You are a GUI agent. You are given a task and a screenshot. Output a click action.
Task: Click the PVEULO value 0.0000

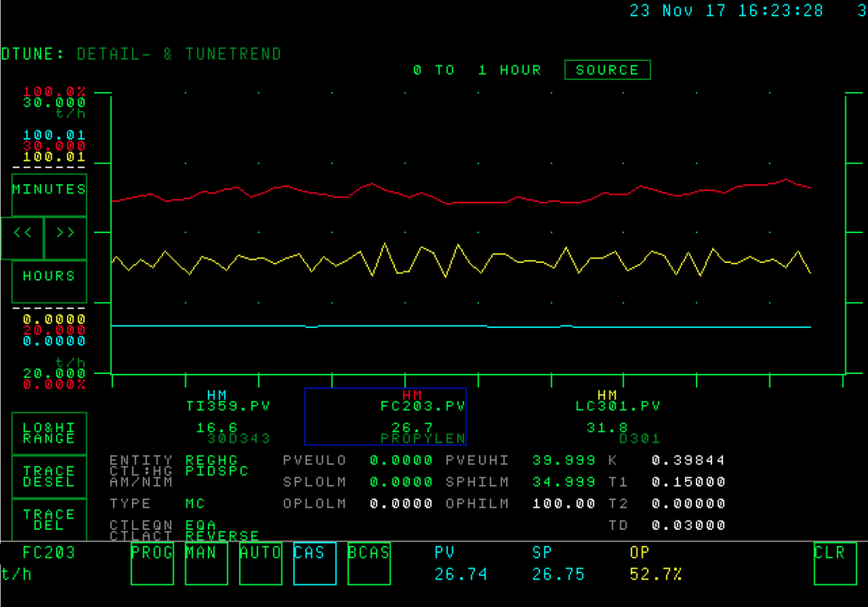(401, 460)
